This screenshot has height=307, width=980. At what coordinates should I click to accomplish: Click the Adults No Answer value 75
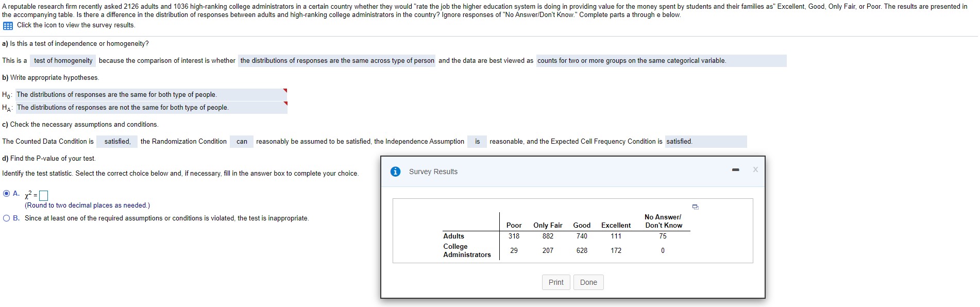click(x=663, y=236)
